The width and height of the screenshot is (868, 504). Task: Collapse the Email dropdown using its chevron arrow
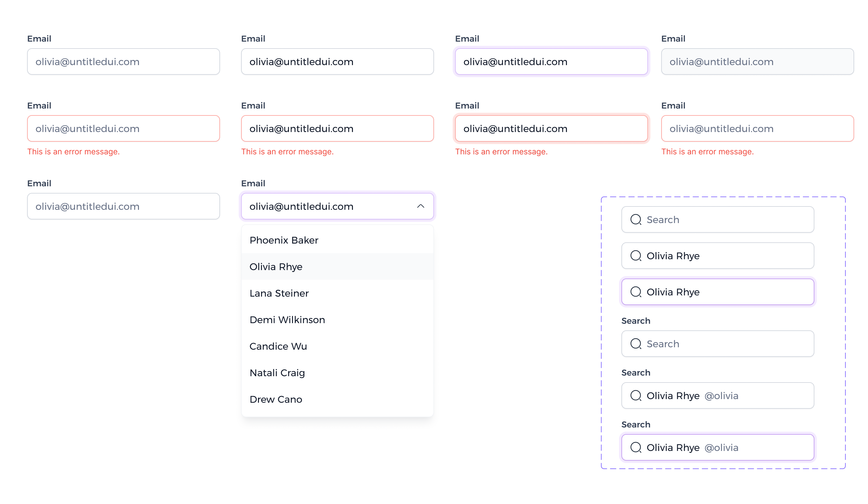pyautogui.click(x=420, y=206)
